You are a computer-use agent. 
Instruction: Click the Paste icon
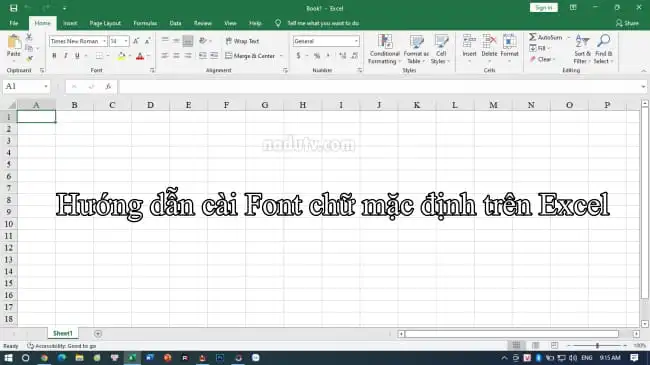tap(14, 42)
